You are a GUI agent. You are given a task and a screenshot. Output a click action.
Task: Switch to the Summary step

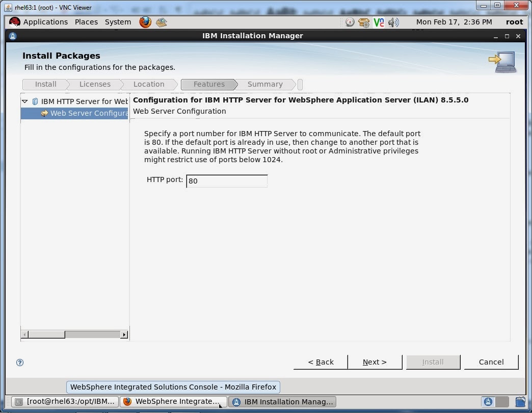point(265,84)
